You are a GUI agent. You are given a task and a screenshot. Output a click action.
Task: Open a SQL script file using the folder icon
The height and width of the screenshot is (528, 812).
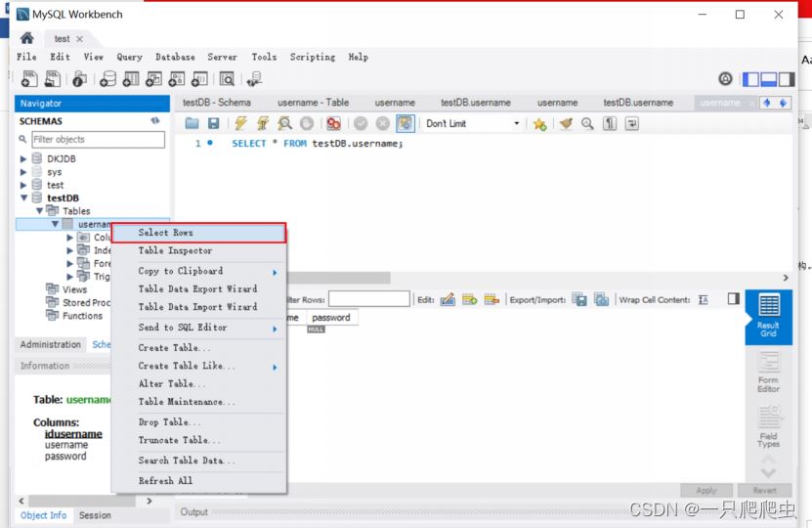pyautogui.click(x=192, y=124)
